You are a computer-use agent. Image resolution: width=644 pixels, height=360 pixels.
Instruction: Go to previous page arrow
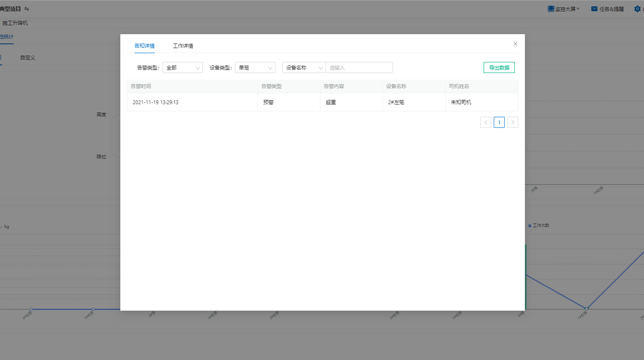pyautogui.click(x=486, y=123)
